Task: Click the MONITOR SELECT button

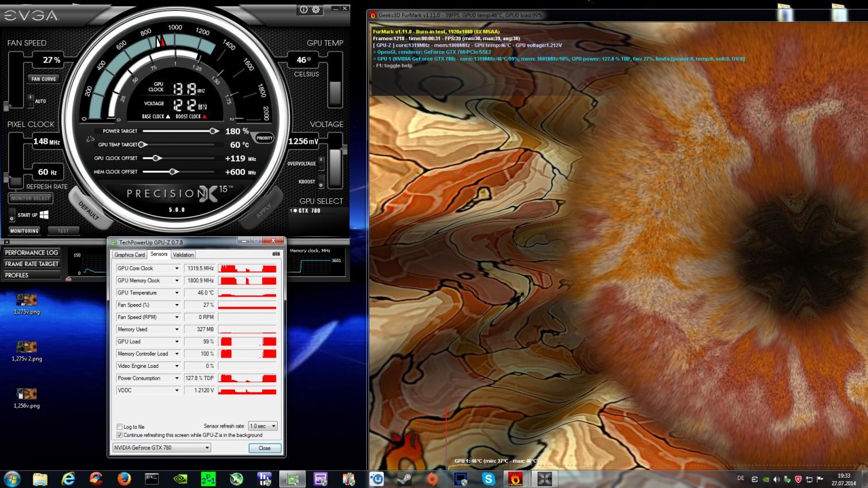Action: 30,198
